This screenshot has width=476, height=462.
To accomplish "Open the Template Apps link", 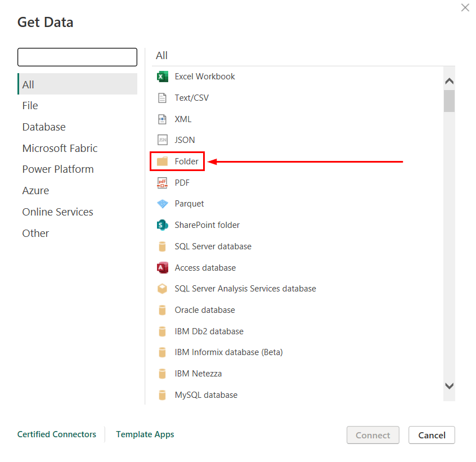I will 145,434.
